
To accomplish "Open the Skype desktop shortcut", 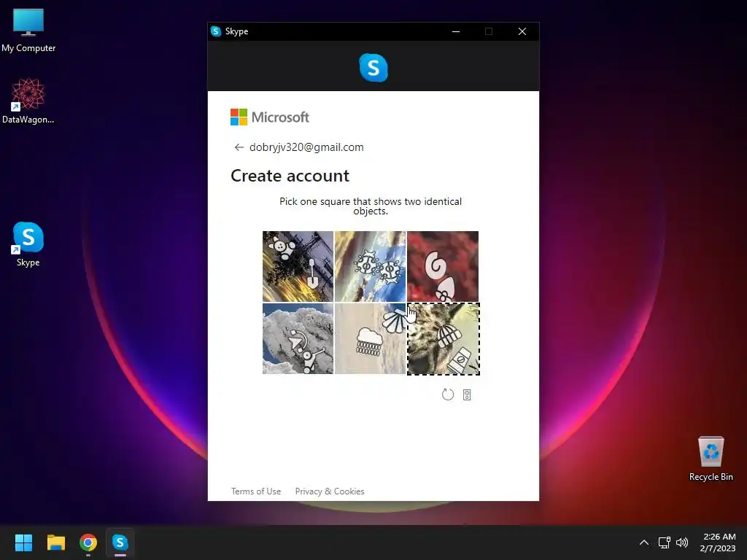I will coord(28,244).
